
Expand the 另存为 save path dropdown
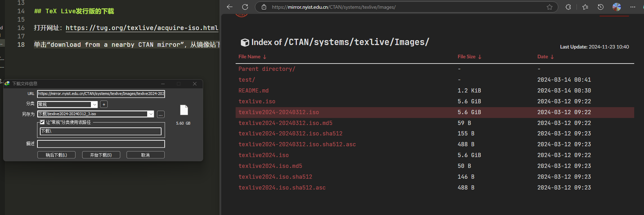[151, 114]
